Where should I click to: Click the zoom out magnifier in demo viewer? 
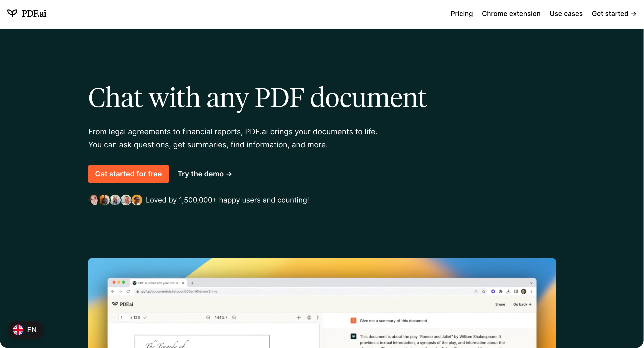point(208,318)
